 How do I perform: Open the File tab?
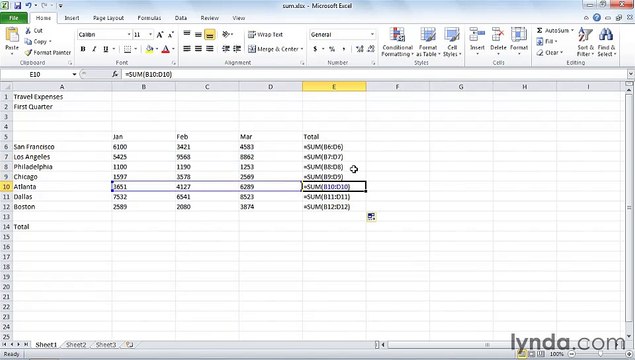(x=14, y=18)
